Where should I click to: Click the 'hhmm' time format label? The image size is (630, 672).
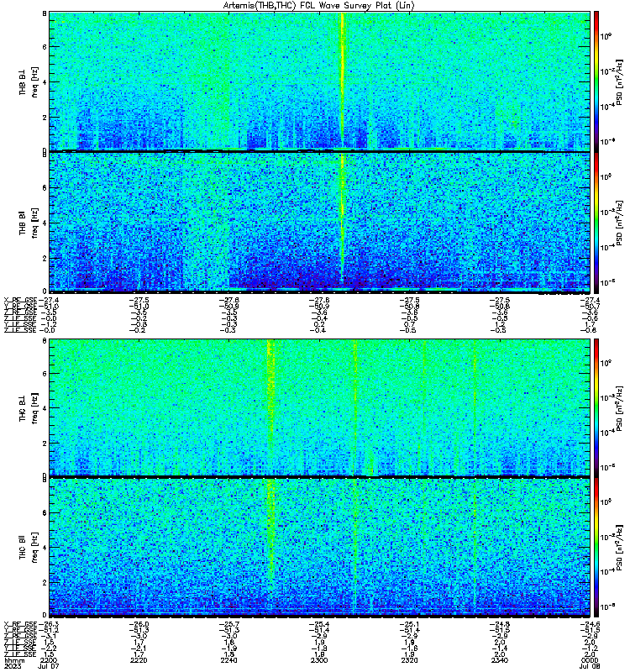pyautogui.click(x=14, y=660)
